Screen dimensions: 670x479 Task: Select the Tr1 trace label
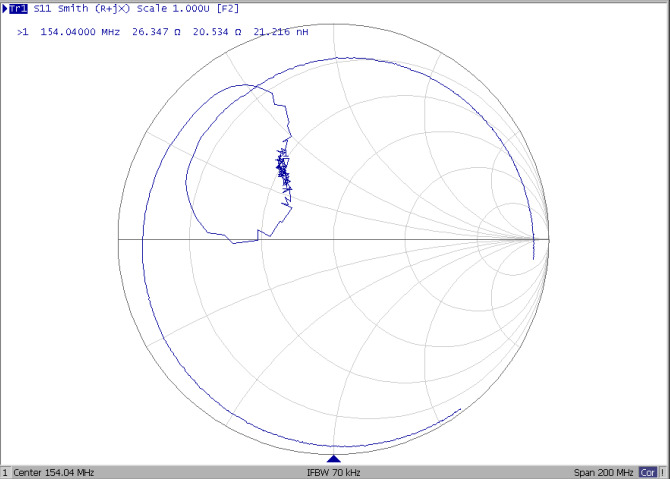click(19, 8)
